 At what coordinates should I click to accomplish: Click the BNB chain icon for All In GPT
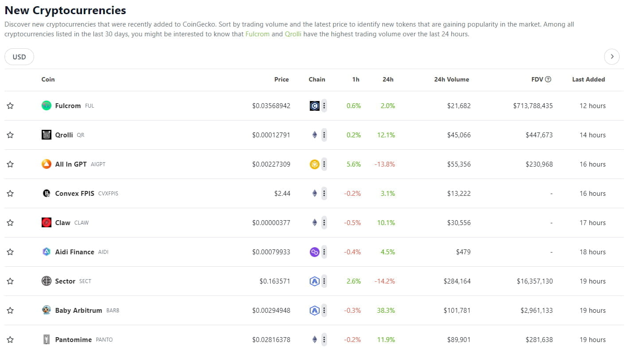(314, 164)
